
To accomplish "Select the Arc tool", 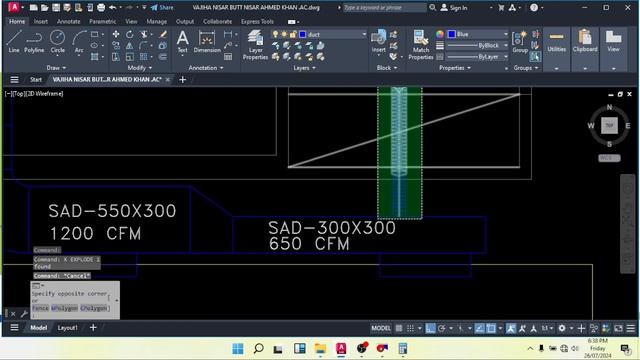I will [79, 41].
